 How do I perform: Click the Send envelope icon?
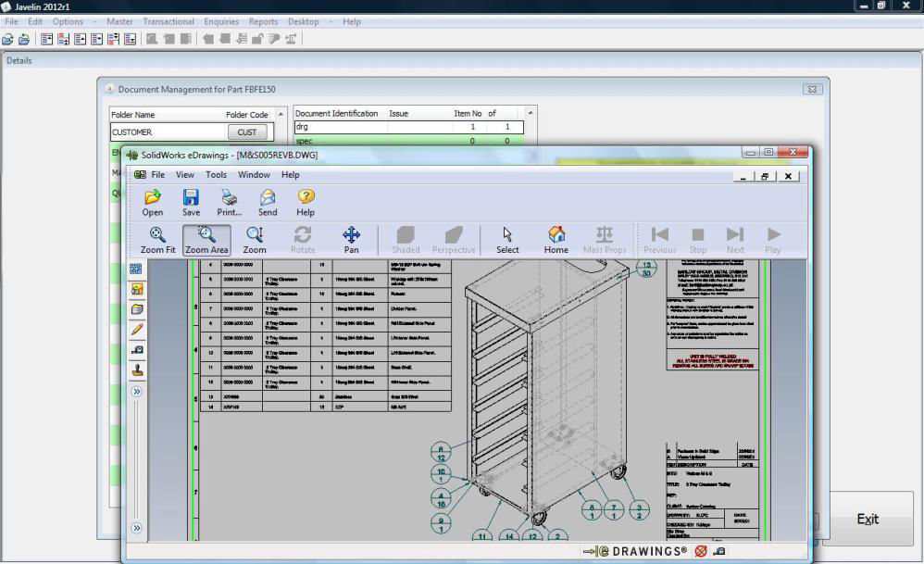coord(268,203)
